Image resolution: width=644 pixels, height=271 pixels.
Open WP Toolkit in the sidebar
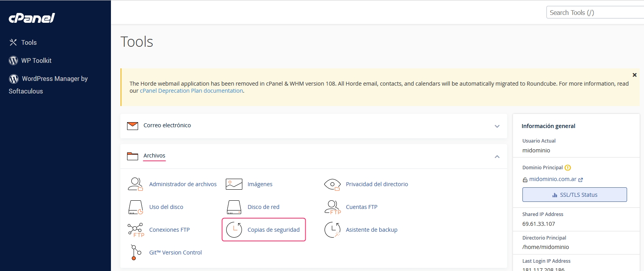point(36,60)
